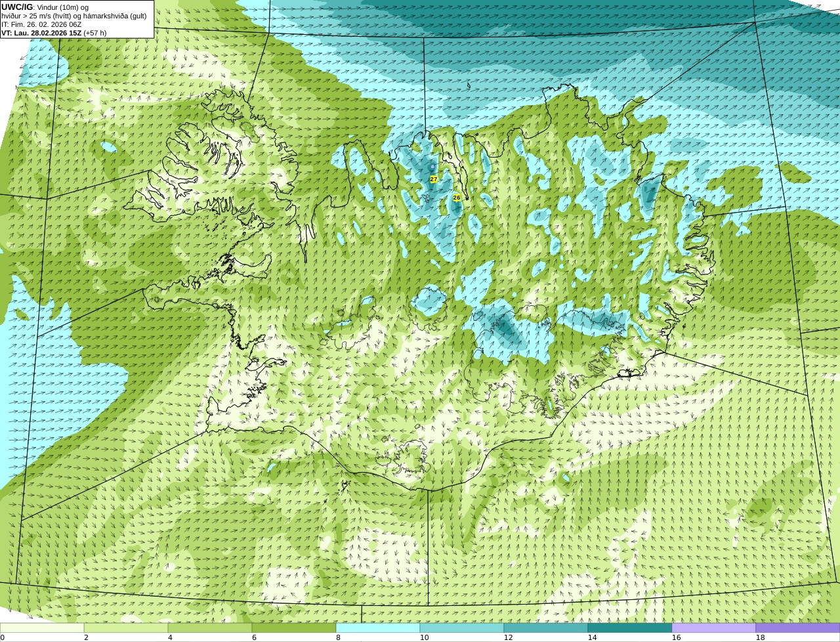Select the 6–8 m/s olive green legend swatch
Viewport: 840px width, 642px height.
point(294,628)
